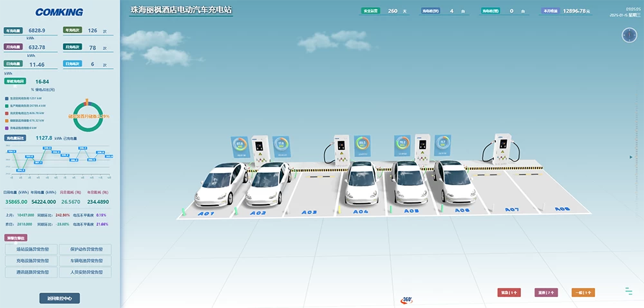The height and width of the screenshot is (308, 644).
Task: Click the 预警告警信 section tag
Action: [x=15, y=238]
